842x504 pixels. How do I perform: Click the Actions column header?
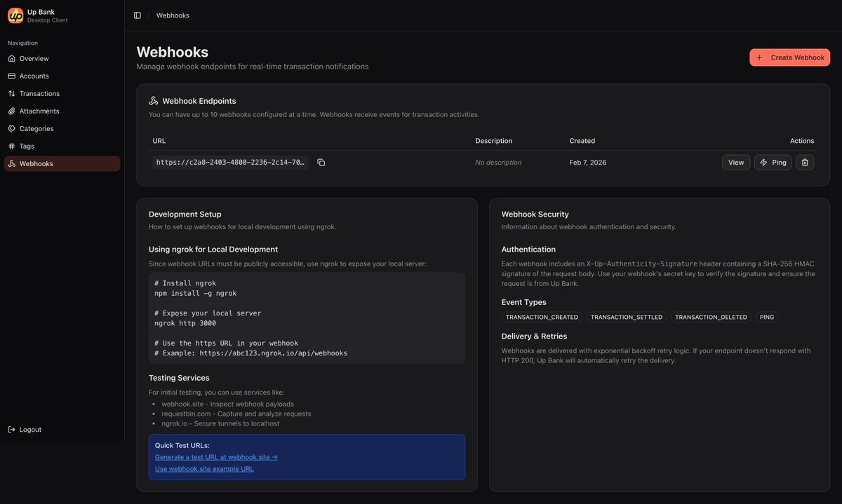[x=802, y=141]
